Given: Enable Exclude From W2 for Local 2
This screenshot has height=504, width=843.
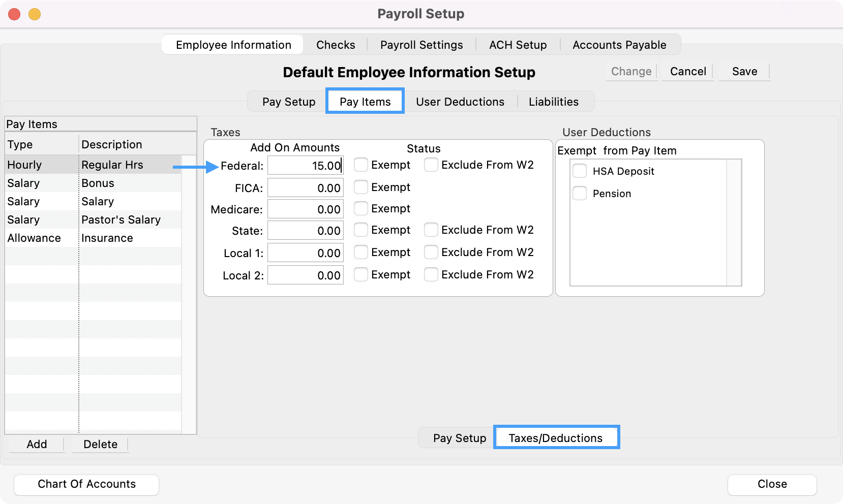Looking at the screenshot, I should pyautogui.click(x=431, y=275).
